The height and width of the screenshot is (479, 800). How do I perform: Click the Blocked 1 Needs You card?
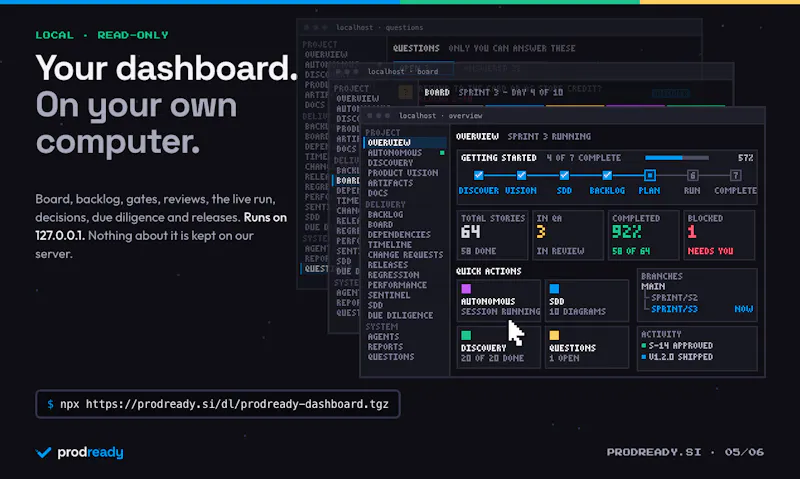coord(719,235)
